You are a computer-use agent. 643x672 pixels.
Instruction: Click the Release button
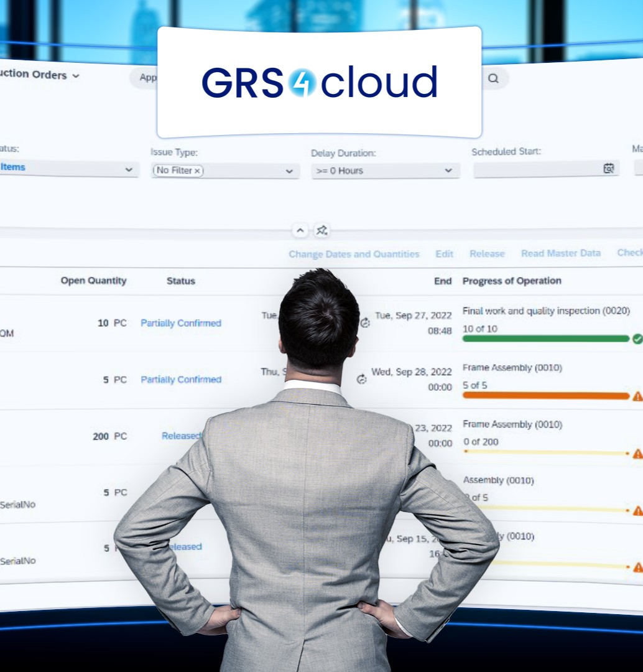pos(487,253)
